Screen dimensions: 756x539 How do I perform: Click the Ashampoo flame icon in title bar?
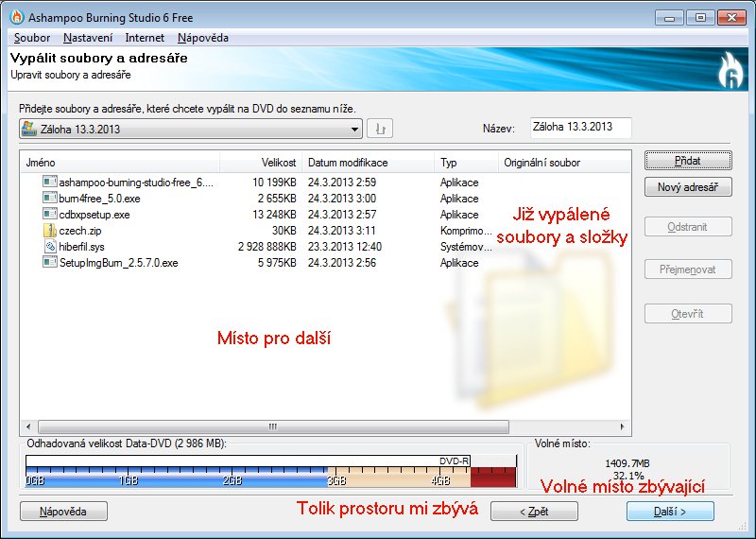click(x=17, y=17)
